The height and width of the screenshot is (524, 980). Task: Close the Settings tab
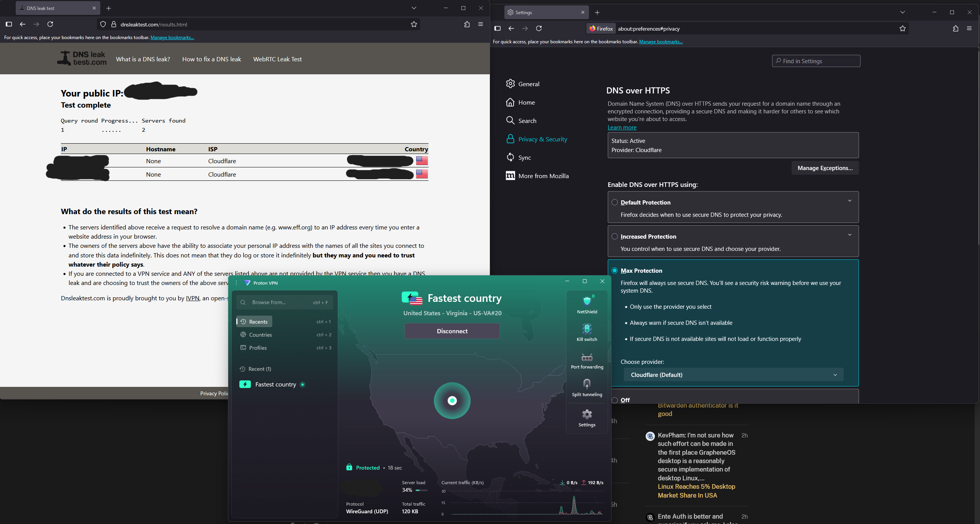(583, 12)
